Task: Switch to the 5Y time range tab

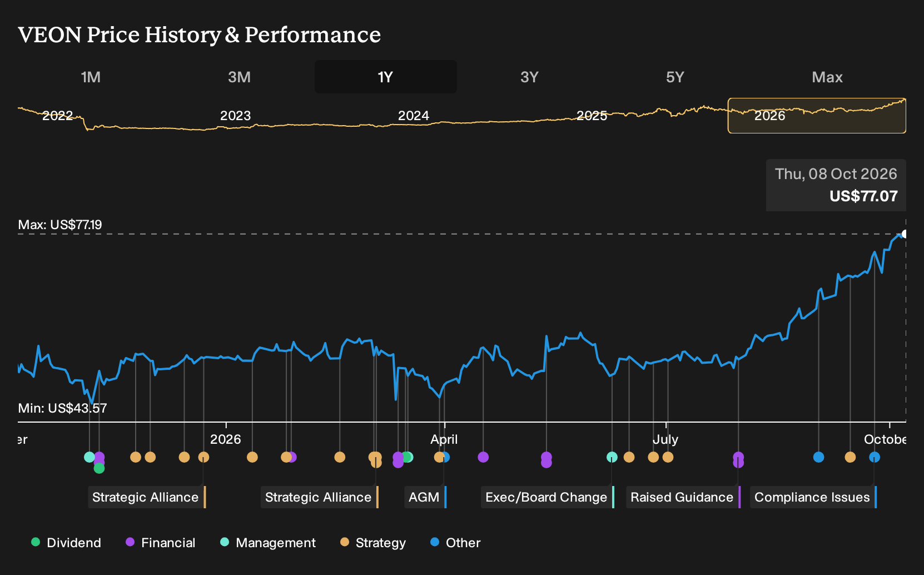Action: [675, 77]
